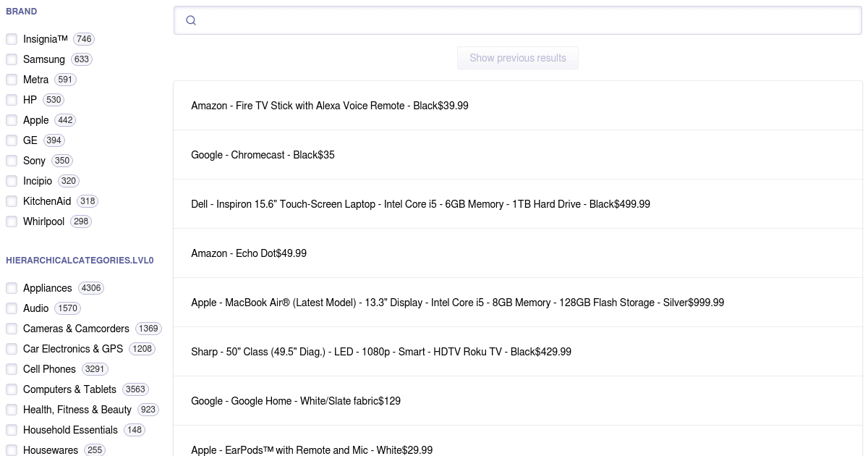Filter by Cell Phones category
Viewport: 868px width, 456px height.
coord(12,369)
